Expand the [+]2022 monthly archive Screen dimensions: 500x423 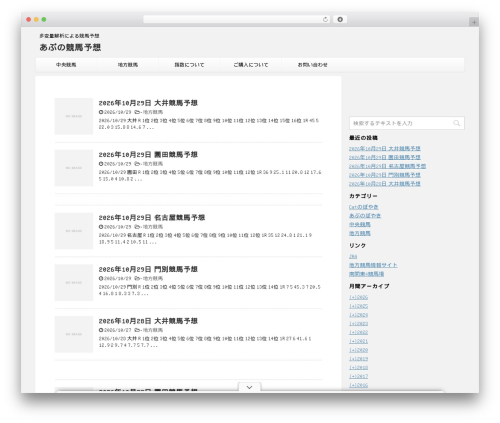[358, 332]
